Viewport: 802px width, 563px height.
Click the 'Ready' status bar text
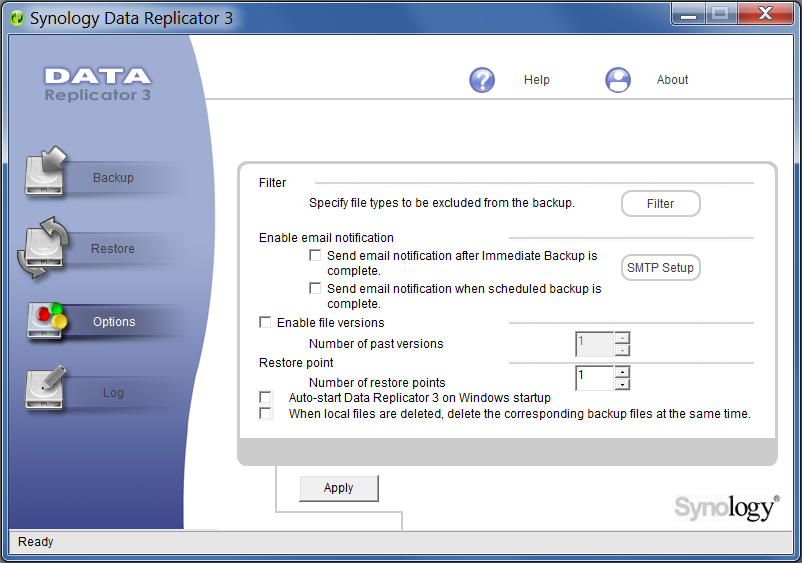pyautogui.click(x=36, y=542)
